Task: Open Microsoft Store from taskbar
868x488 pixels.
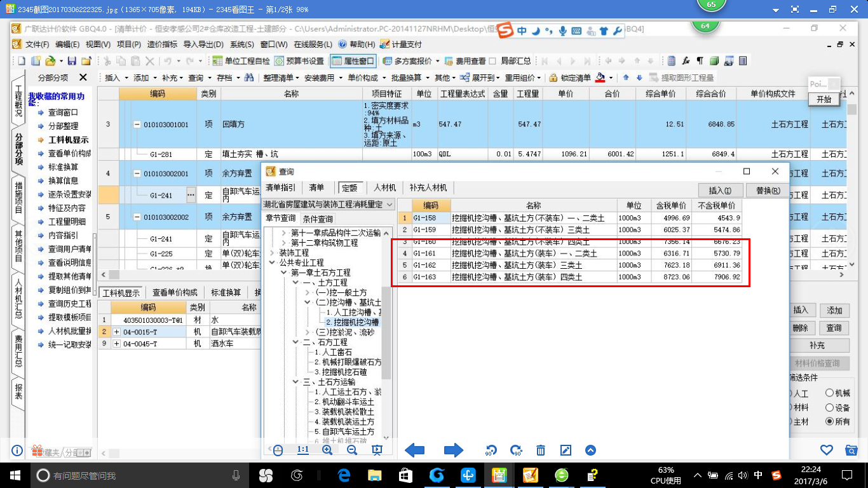Action: click(406, 475)
